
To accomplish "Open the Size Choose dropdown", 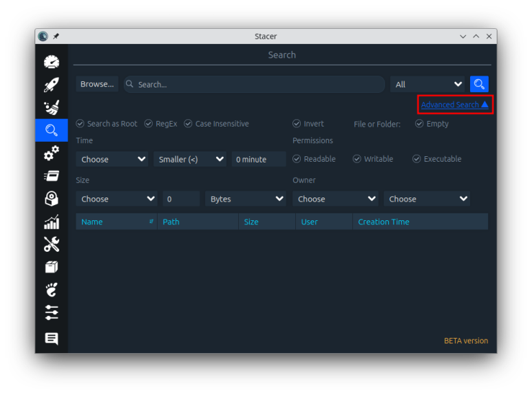I will pyautogui.click(x=116, y=199).
